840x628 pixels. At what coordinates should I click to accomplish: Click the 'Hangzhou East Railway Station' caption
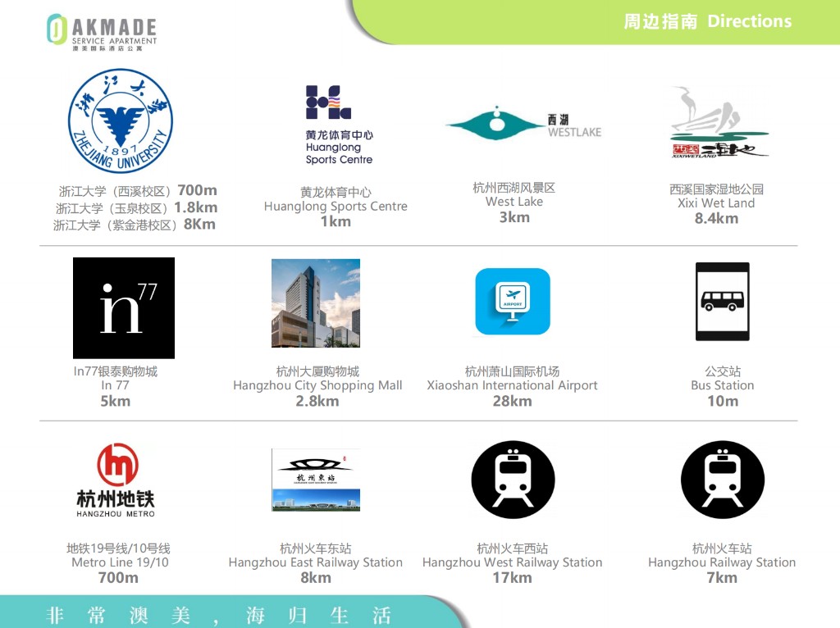coord(316,562)
